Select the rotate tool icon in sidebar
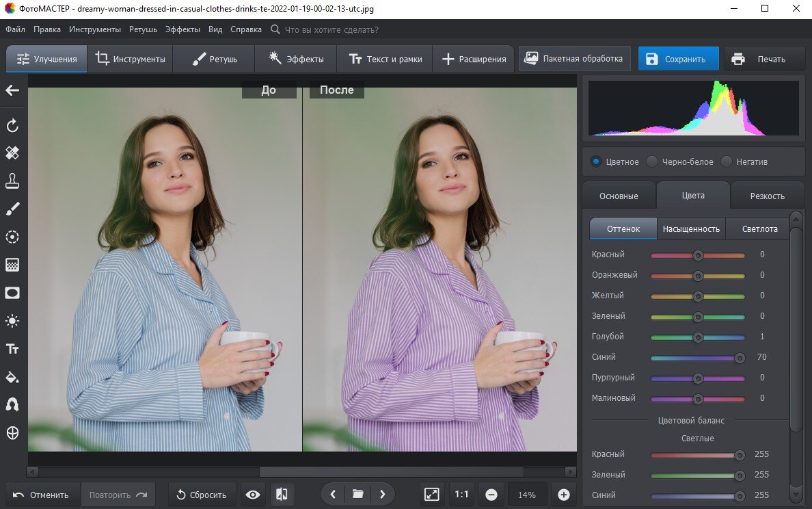 [12, 125]
